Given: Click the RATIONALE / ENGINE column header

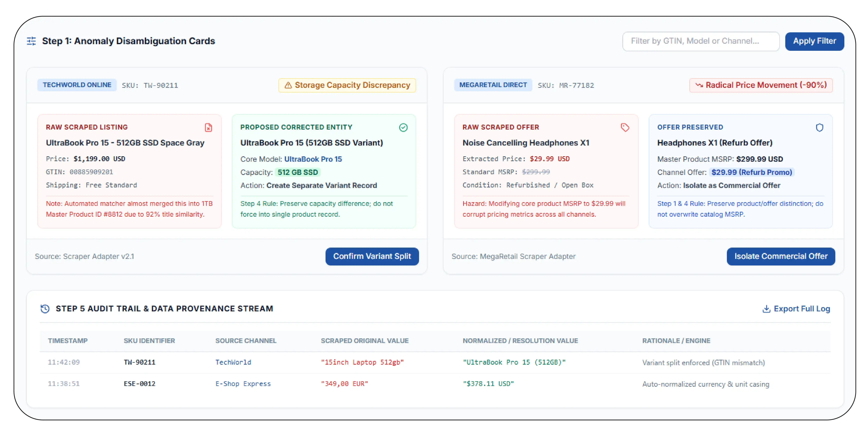Looking at the screenshot, I should click(676, 341).
